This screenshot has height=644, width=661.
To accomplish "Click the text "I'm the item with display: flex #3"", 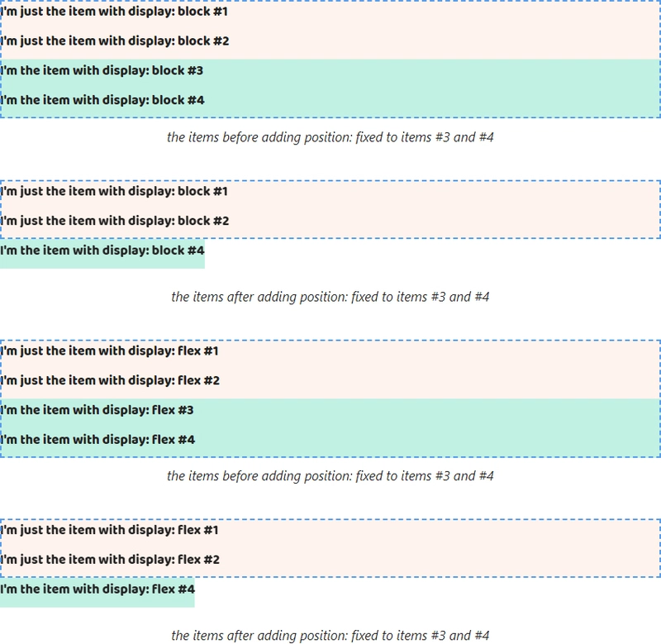I will (97, 410).
